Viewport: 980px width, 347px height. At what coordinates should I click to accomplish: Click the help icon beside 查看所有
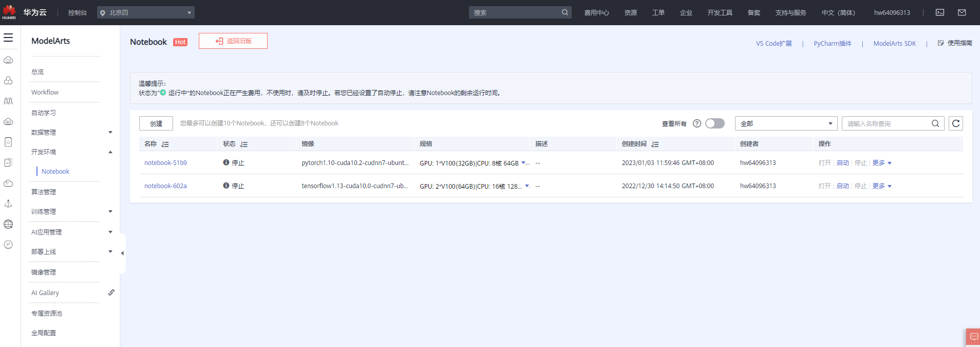click(697, 123)
